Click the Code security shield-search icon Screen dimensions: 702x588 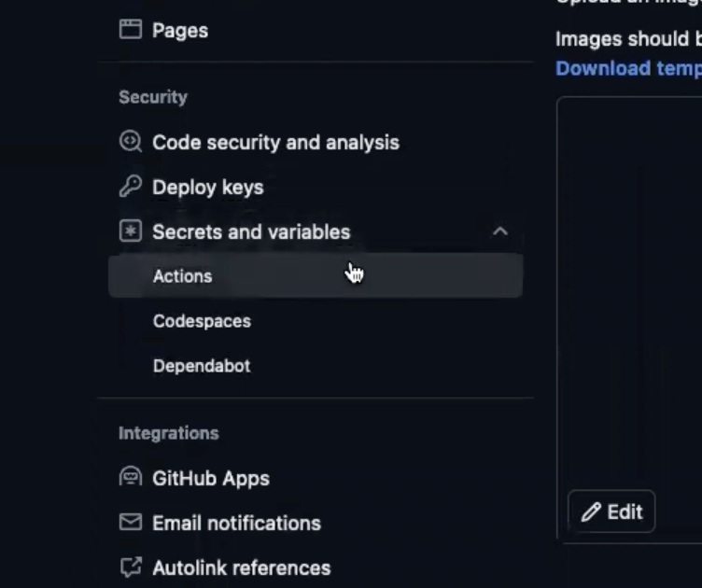click(131, 142)
